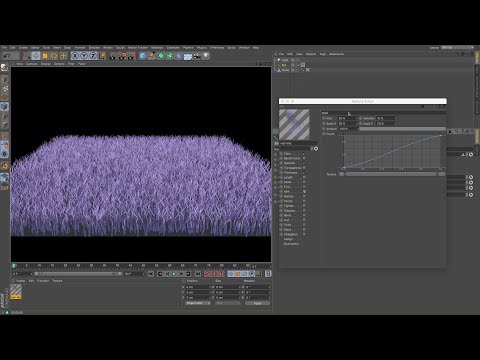Open the Tags menu in Object manager
The image size is (480, 360).
(323, 54)
